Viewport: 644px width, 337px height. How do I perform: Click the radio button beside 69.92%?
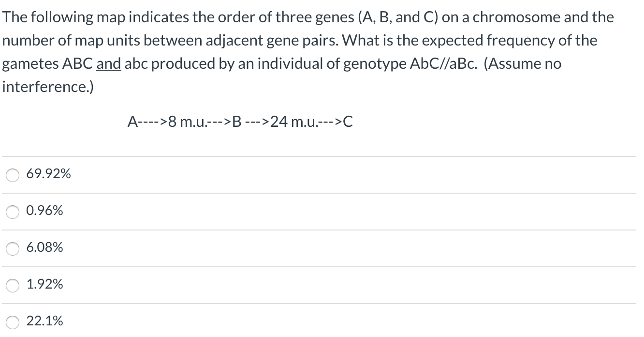pyautogui.click(x=12, y=175)
